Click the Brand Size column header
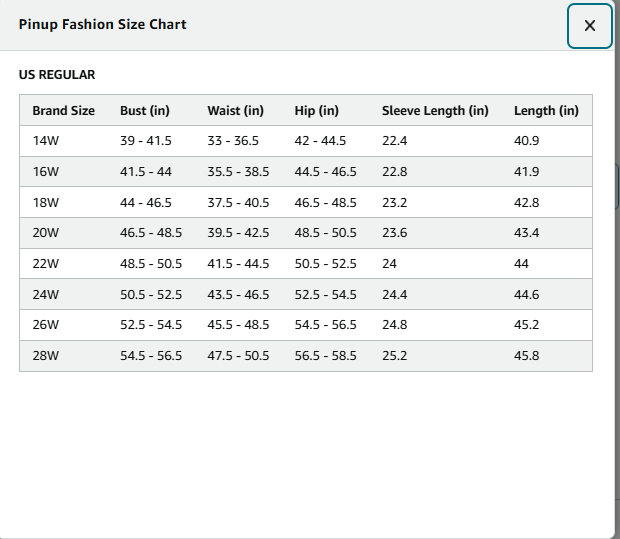 coord(64,111)
